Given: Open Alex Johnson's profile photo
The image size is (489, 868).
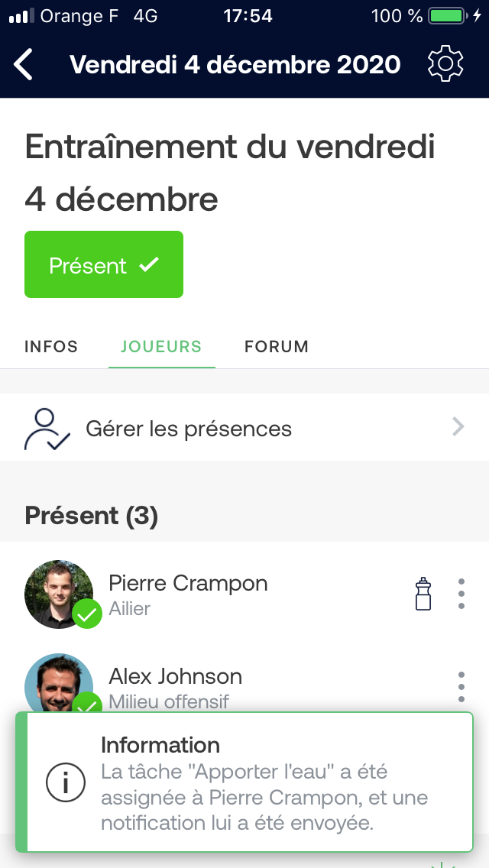Looking at the screenshot, I should (59, 684).
